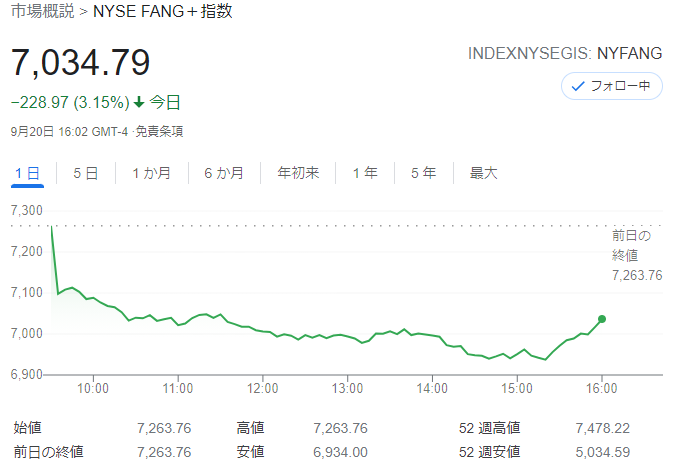Screen dimensions: 674x472
Task: Click the 11:00 time axis label
Action: tap(178, 389)
